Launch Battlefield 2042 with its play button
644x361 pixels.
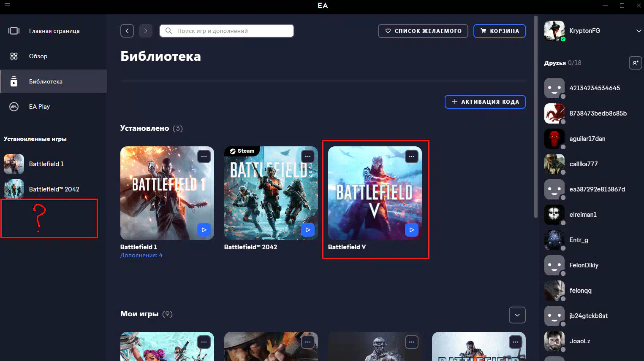pyautogui.click(x=308, y=230)
